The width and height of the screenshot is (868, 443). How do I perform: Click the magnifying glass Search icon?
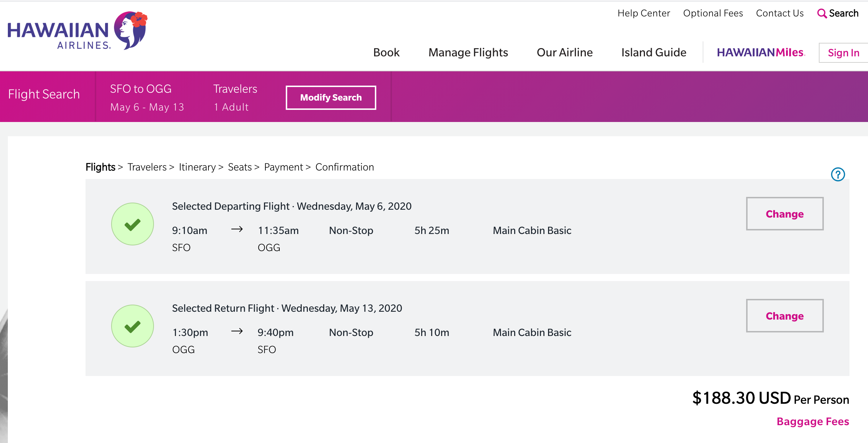822,14
